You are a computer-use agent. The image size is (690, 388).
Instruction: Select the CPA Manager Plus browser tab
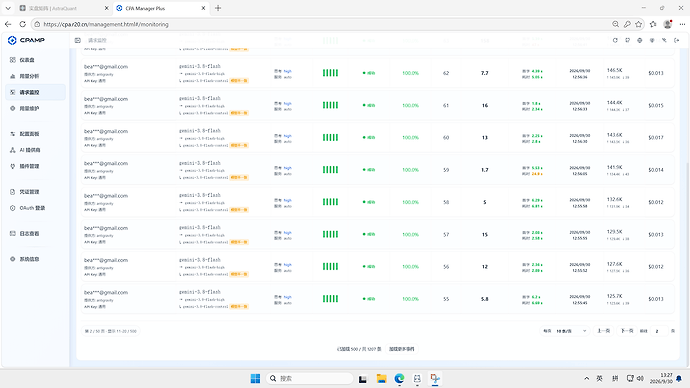tap(161, 8)
